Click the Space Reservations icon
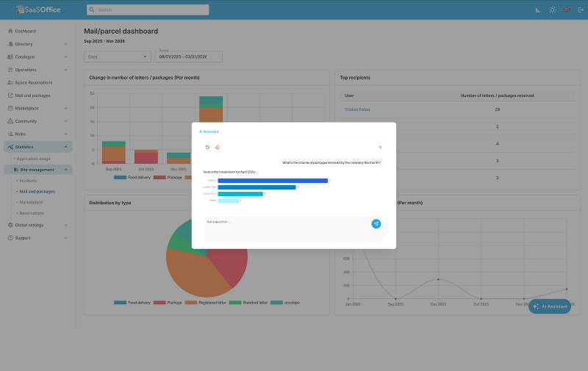Viewport: 588px width, 371px height. 10,82
